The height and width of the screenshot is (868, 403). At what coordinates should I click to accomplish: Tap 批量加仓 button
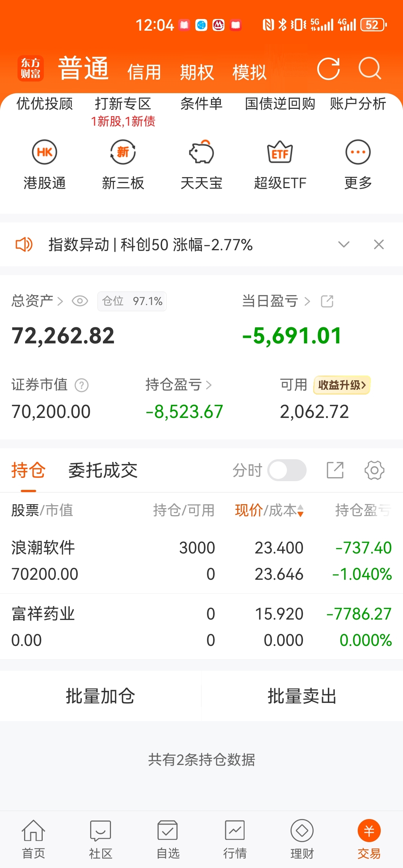click(100, 696)
